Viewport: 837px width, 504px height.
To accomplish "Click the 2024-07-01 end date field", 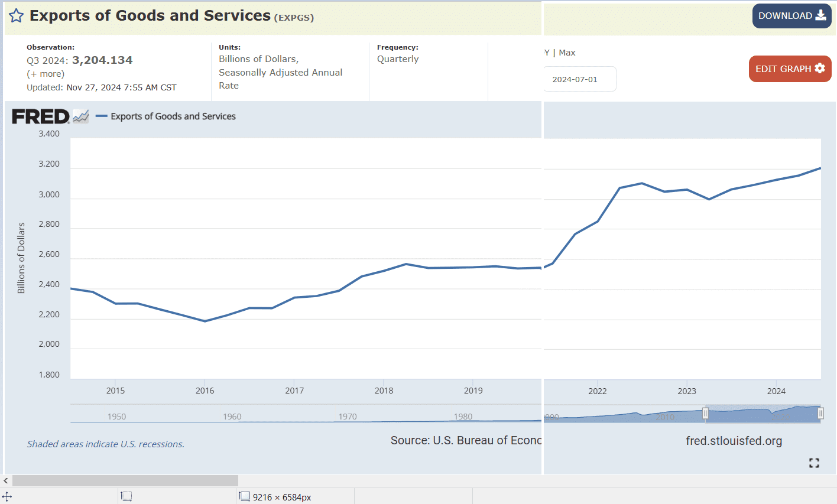I will pos(579,79).
